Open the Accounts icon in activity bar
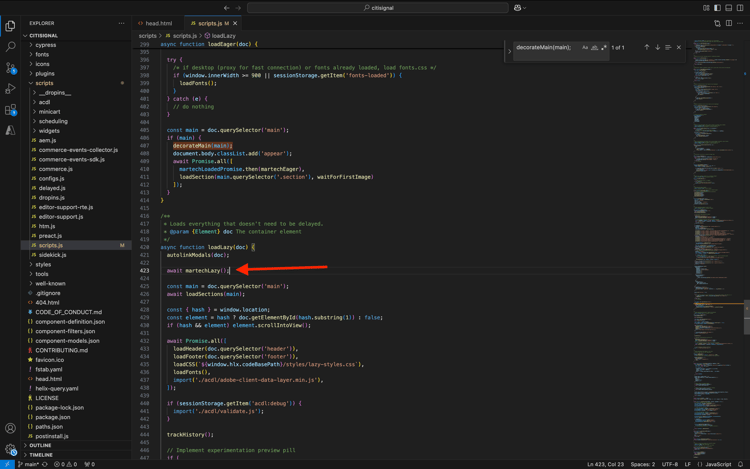The height and width of the screenshot is (469, 750). pyautogui.click(x=11, y=429)
